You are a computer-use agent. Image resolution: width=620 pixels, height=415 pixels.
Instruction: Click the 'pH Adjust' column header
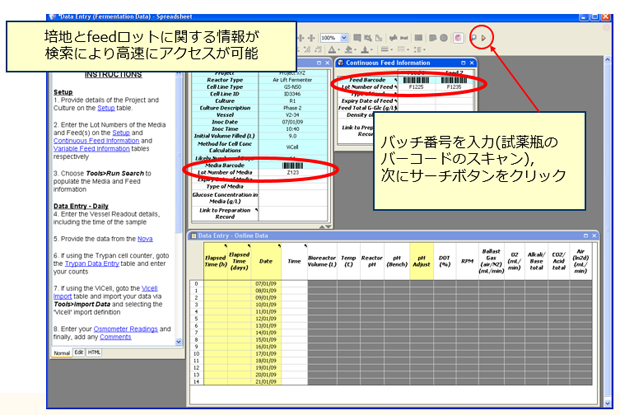tap(422, 261)
